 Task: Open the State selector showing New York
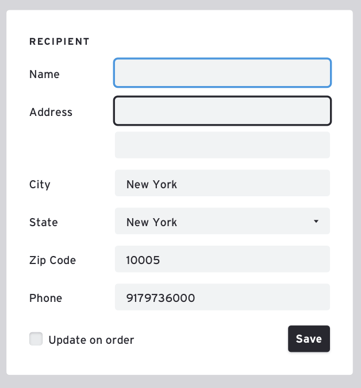pyautogui.click(x=222, y=221)
